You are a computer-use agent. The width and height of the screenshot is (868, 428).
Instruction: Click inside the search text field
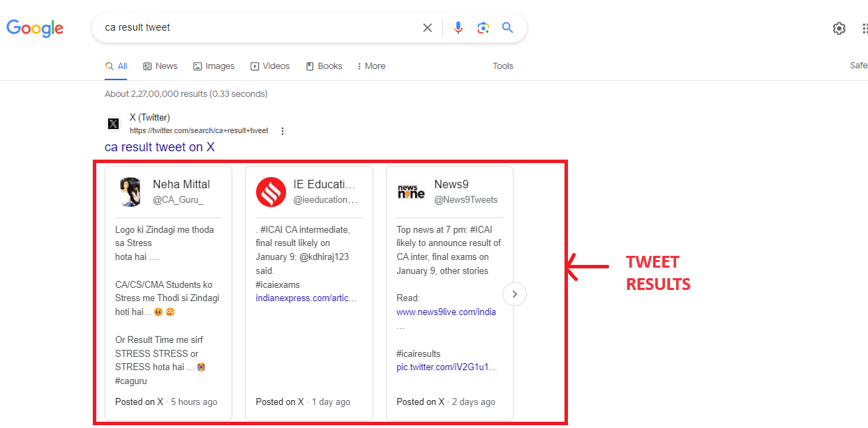tap(258, 28)
